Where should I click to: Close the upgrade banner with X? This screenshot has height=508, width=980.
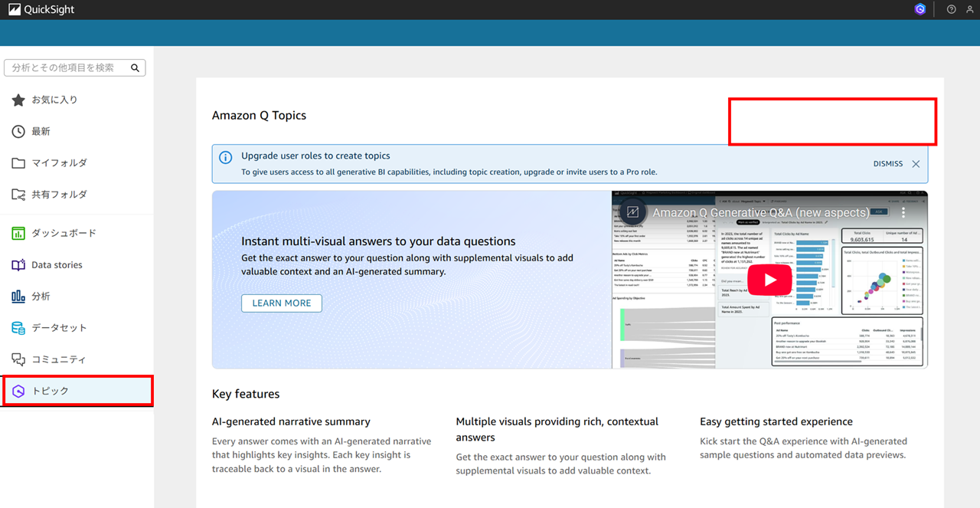pyautogui.click(x=916, y=164)
